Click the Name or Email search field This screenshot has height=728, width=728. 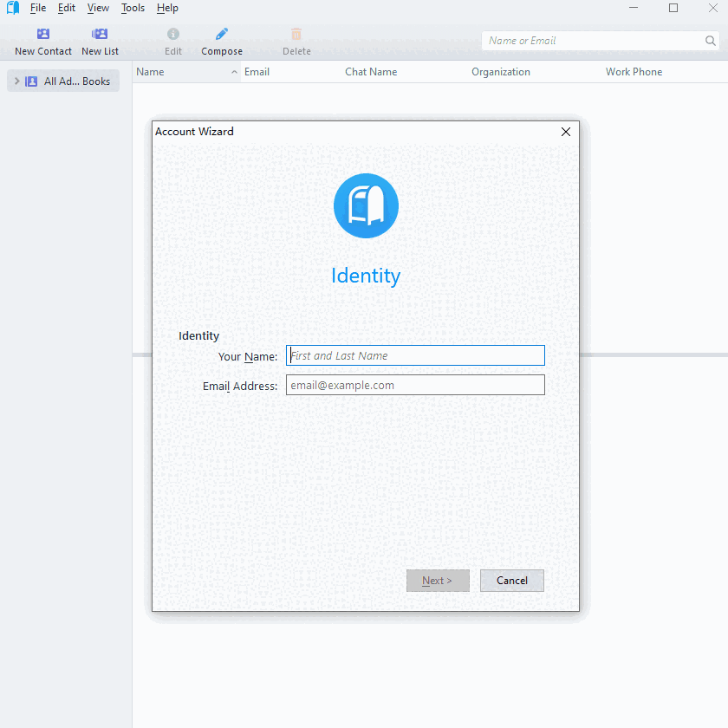[594, 41]
